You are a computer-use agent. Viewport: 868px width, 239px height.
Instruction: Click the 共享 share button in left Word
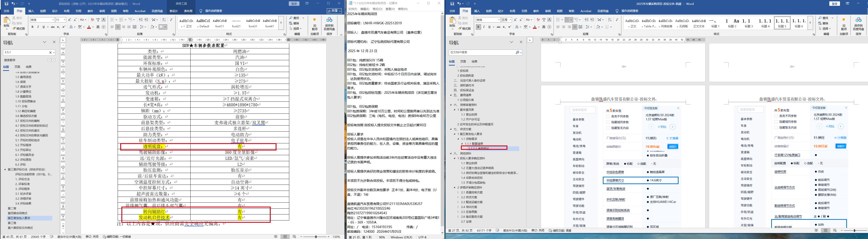334,11
